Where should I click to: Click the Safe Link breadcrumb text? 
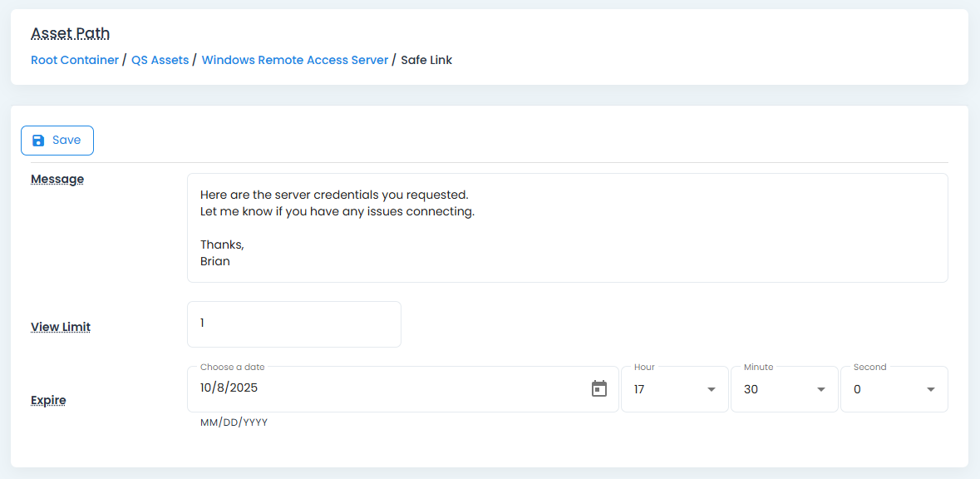pyautogui.click(x=426, y=60)
